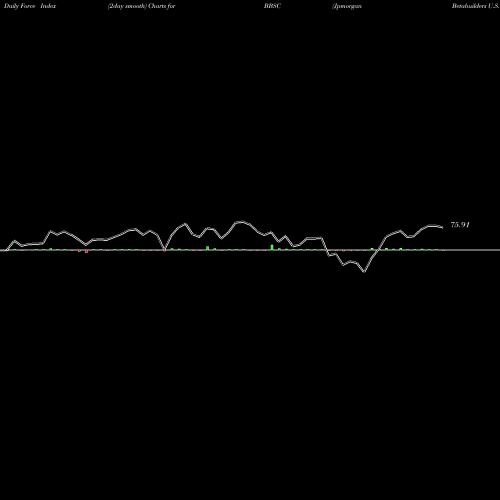
Task: Click the tallest green volume bar on the zero line
Action: coord(272,247)
